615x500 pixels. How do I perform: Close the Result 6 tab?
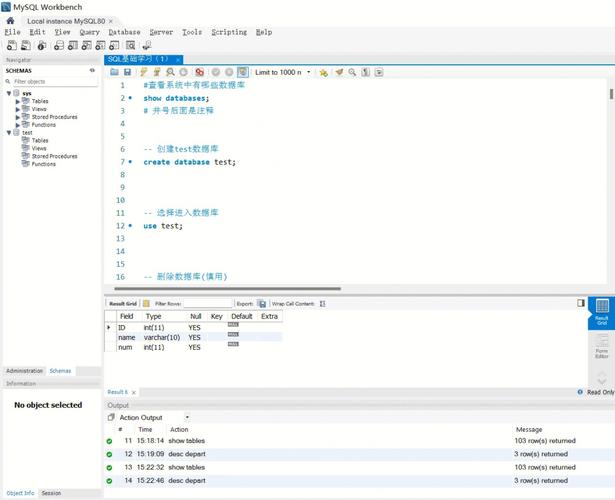pos(134,392)
